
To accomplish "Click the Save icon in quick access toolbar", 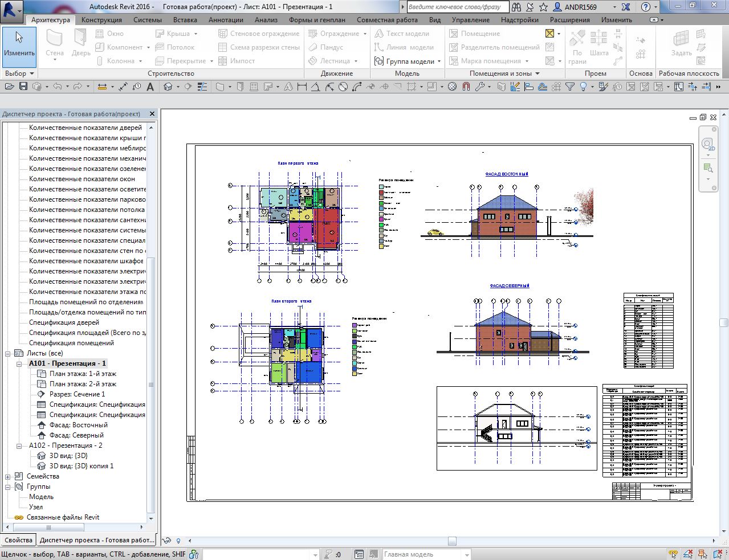I will pyautogui.click(x=23, y=87).
